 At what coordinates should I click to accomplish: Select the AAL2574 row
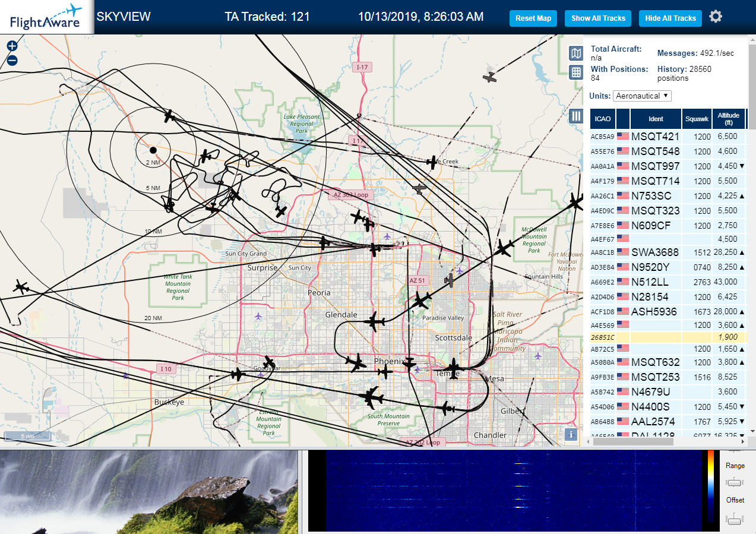tap(668, 421)
